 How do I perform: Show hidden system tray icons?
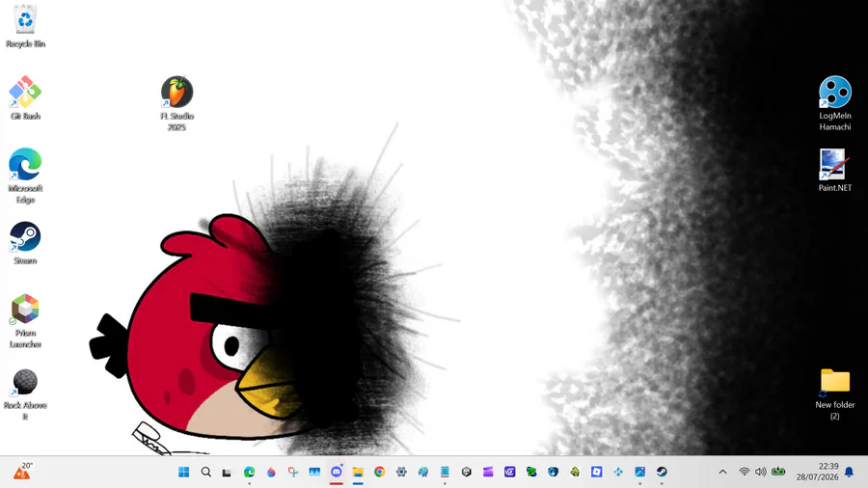(x=722, y=472)
